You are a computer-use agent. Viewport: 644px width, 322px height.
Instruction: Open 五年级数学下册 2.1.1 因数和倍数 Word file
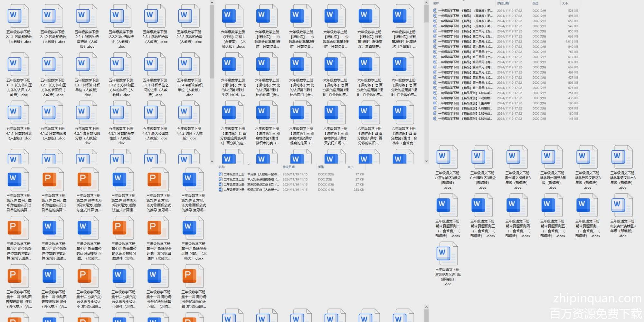click(18, 16)
